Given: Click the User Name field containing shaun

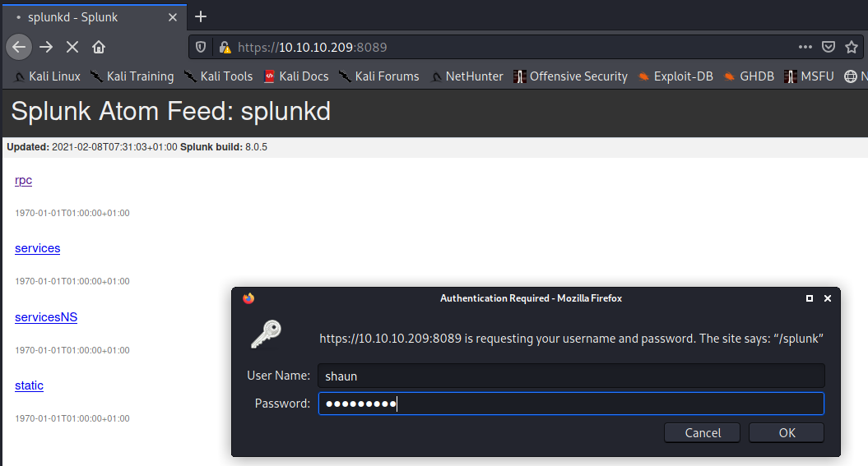Looking at the screenshot, I should [x=571, y=376].
